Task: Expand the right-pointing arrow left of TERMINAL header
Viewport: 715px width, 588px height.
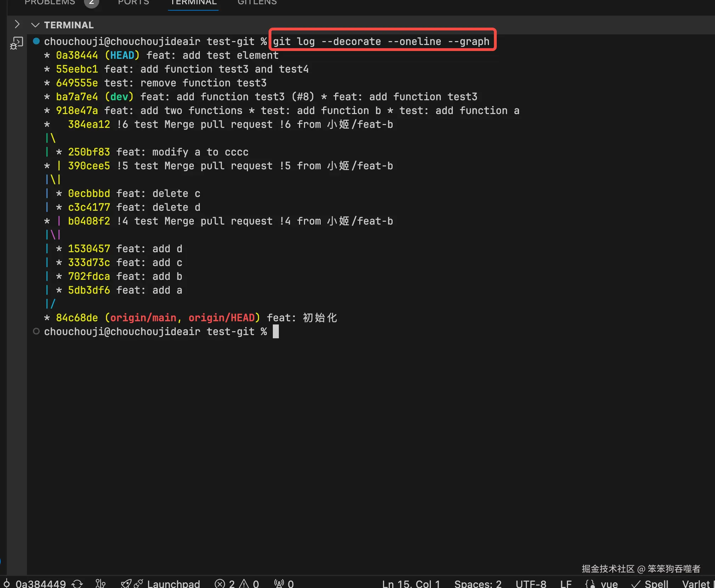Action: pos(17,24)
